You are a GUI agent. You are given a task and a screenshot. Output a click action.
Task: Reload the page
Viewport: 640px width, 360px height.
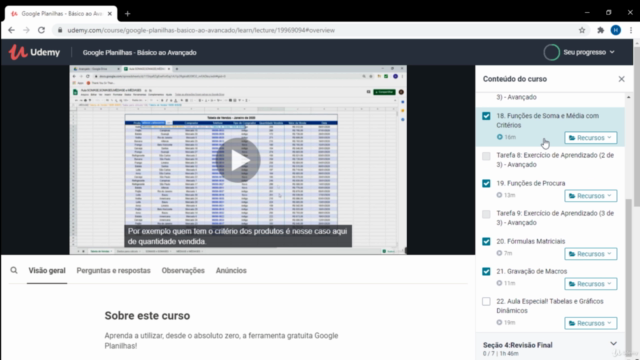(41, 30)
